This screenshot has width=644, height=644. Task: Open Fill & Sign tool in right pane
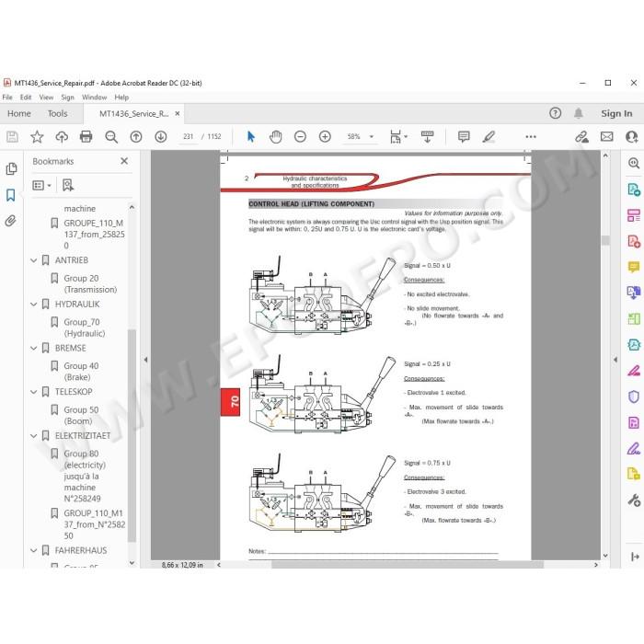(x=634, y=449)
